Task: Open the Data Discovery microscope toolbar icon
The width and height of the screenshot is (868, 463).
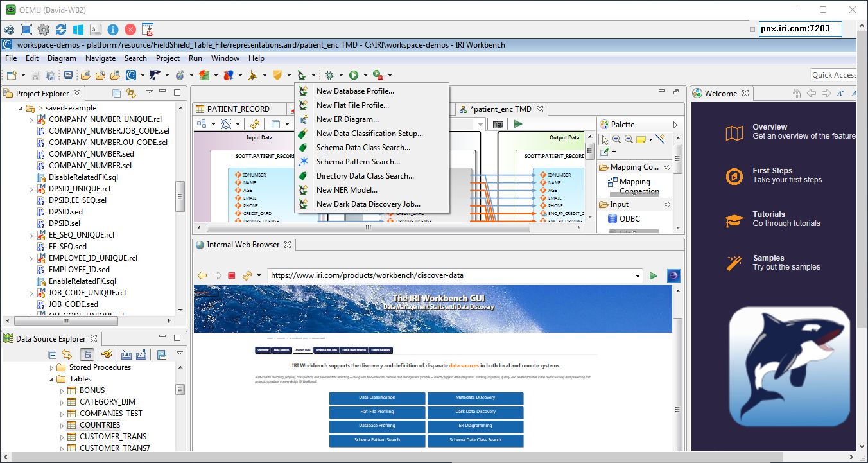Action: [301, 75]
